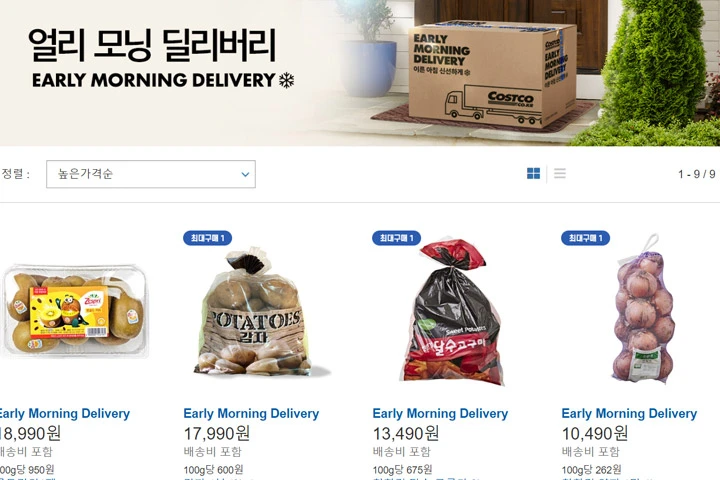Open the 높은가격순 sort dropdown

coord(151,174)
